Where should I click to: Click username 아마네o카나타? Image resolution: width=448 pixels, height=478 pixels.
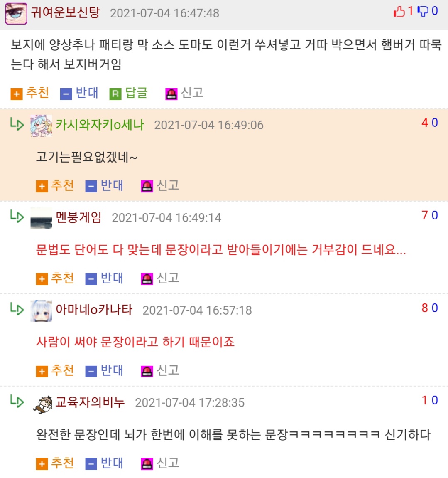click(94, 310)
